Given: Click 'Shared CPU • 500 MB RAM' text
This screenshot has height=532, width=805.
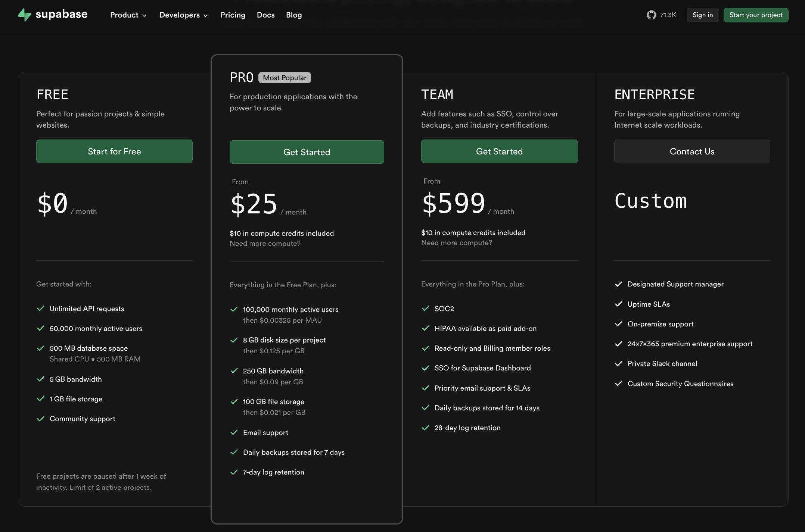Looking at the screenshot, I should tap(95, 359).
